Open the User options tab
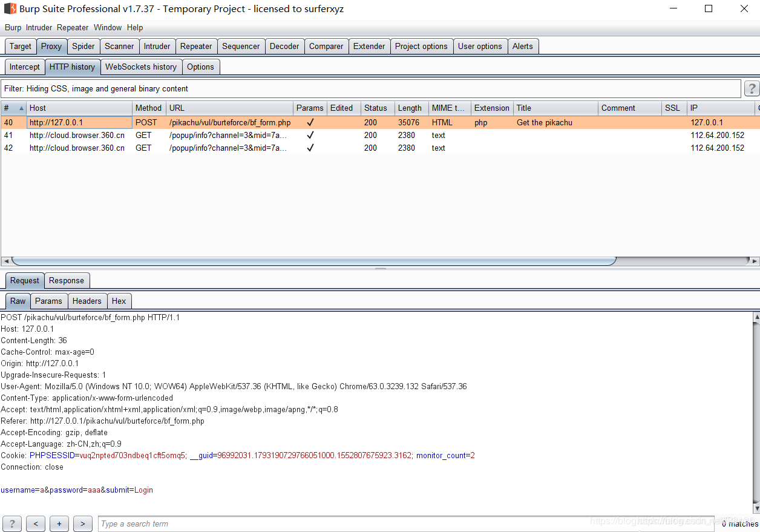 pyautogui.click(x=480, y=46)
